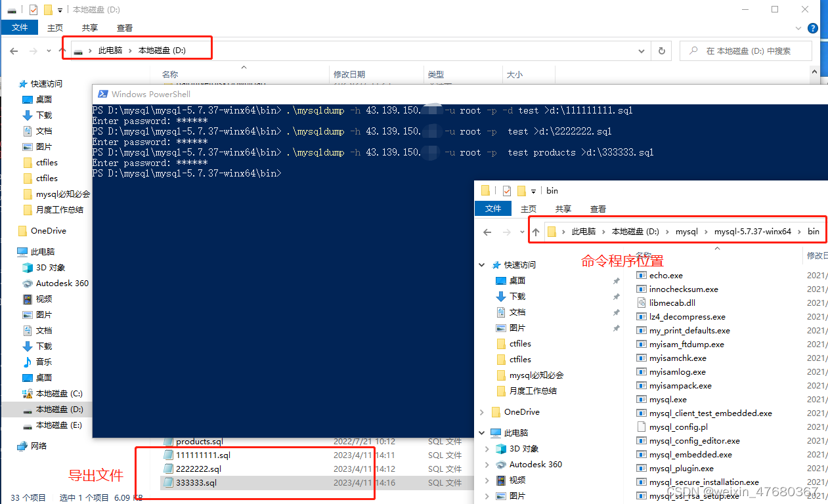Screen dimensions: 828x504
Task: Open the 共享 tab in the D: drive window
Action: pos(90,28)
